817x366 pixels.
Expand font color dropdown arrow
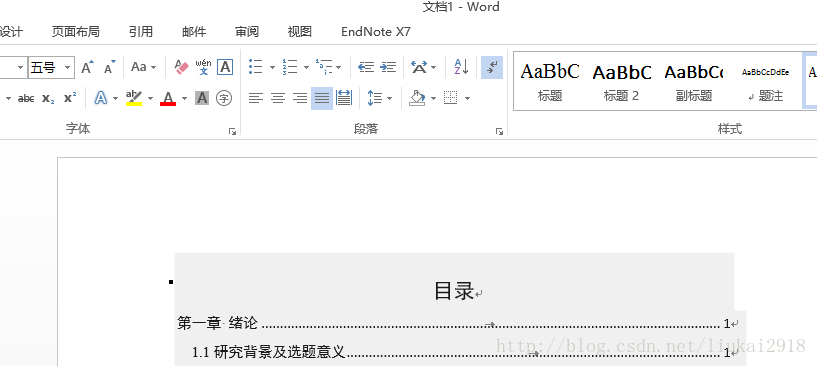pos(184,99)
